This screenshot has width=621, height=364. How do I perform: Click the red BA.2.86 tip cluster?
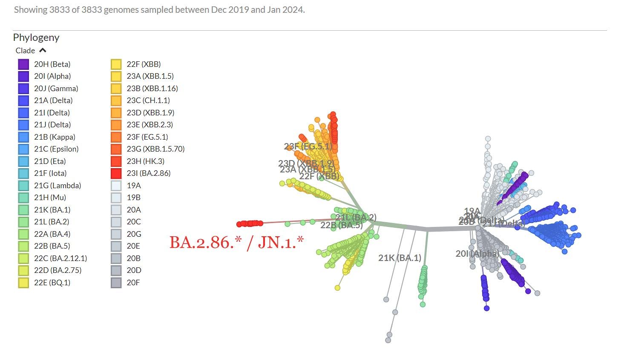pyautogui.click(x=250, y=224)
